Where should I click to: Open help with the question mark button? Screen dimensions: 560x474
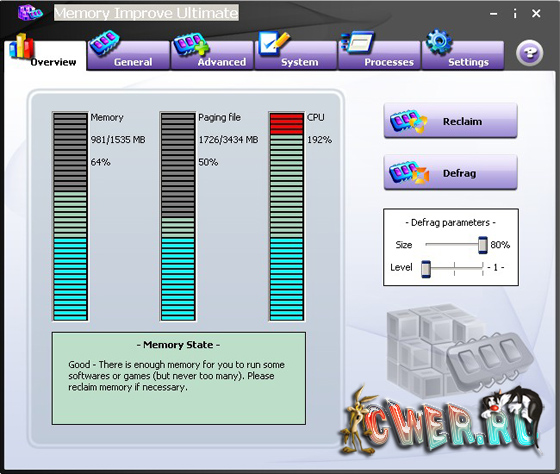tap(529, 53)
